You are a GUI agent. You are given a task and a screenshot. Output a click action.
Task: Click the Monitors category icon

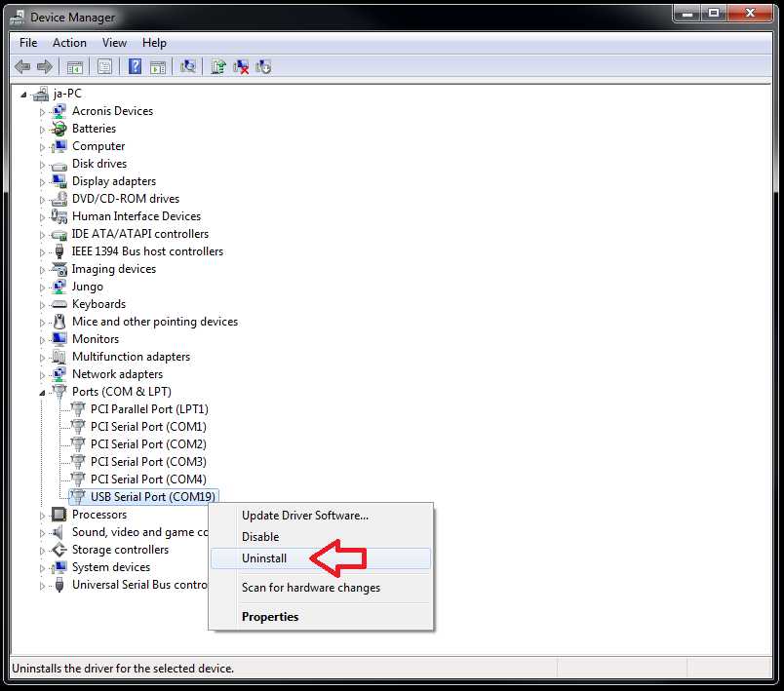pos(59,339)
